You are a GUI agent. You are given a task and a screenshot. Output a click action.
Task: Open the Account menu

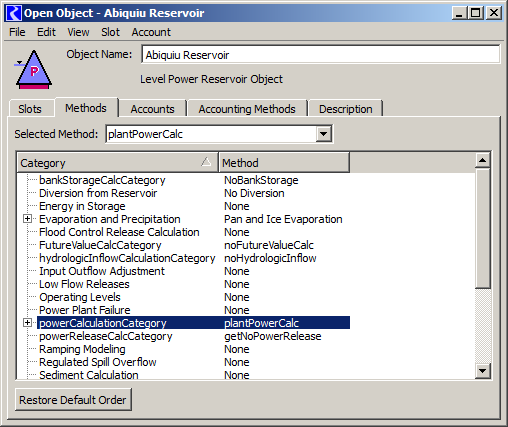point(151,32)
